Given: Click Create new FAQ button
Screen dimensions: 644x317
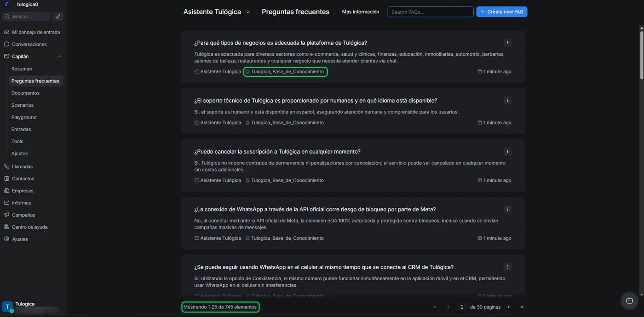Looking at the screenshot, I should click(502, 12).
